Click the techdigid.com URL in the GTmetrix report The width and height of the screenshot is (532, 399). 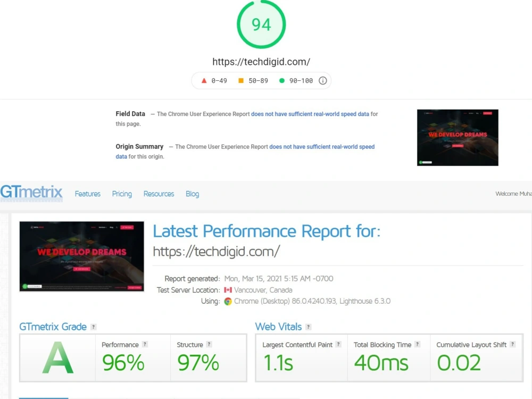(217, 252)
